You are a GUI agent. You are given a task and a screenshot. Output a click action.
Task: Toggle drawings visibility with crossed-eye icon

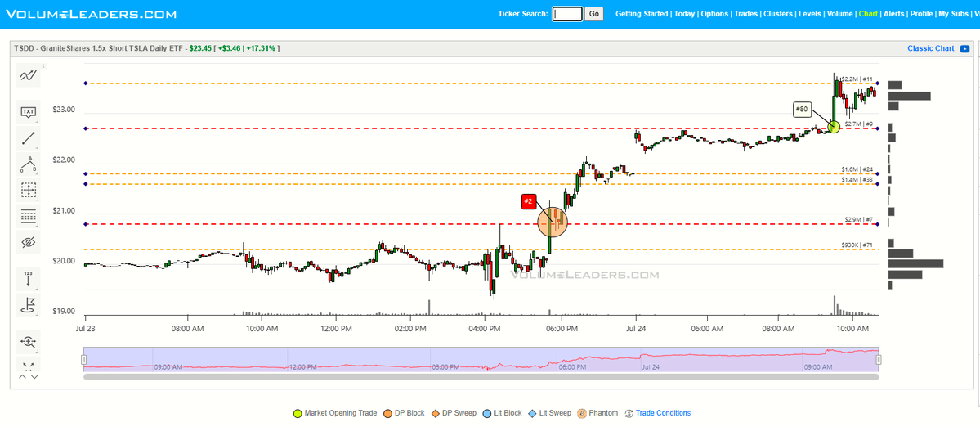click(28, 242)
